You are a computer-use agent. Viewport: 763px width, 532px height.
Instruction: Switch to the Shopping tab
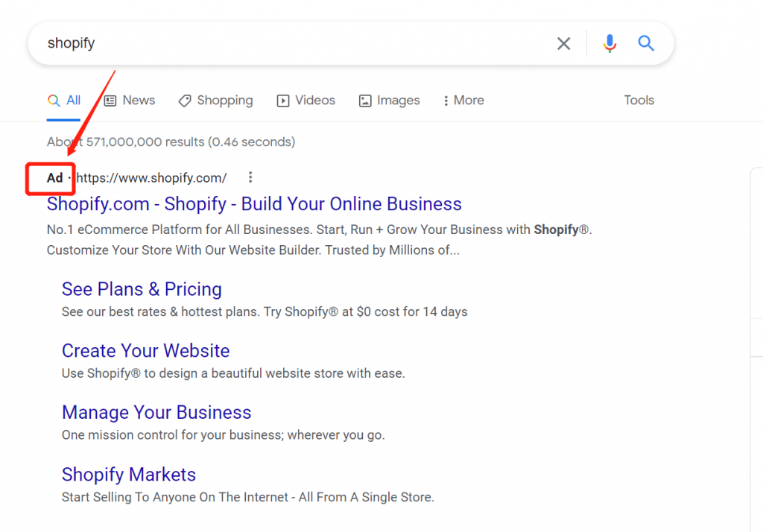point(215,101)
